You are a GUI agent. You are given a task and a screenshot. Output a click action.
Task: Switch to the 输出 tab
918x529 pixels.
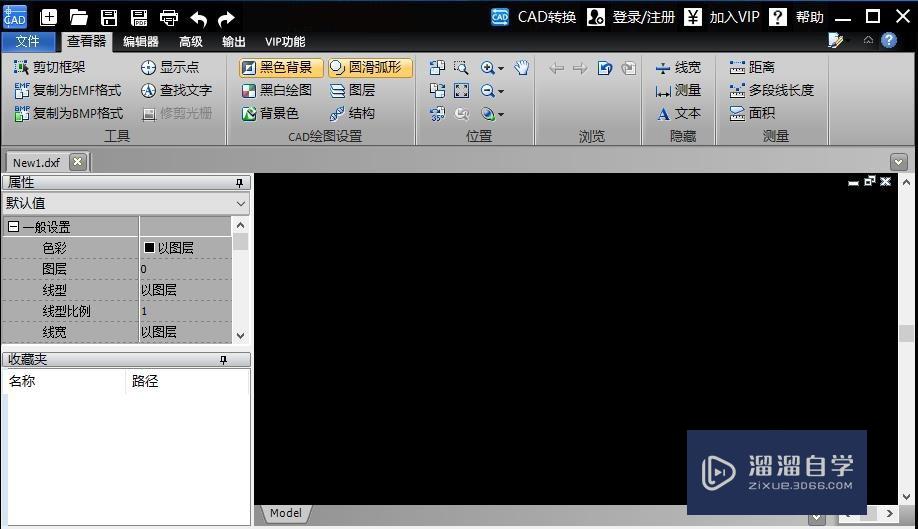[x=234, y=42]
